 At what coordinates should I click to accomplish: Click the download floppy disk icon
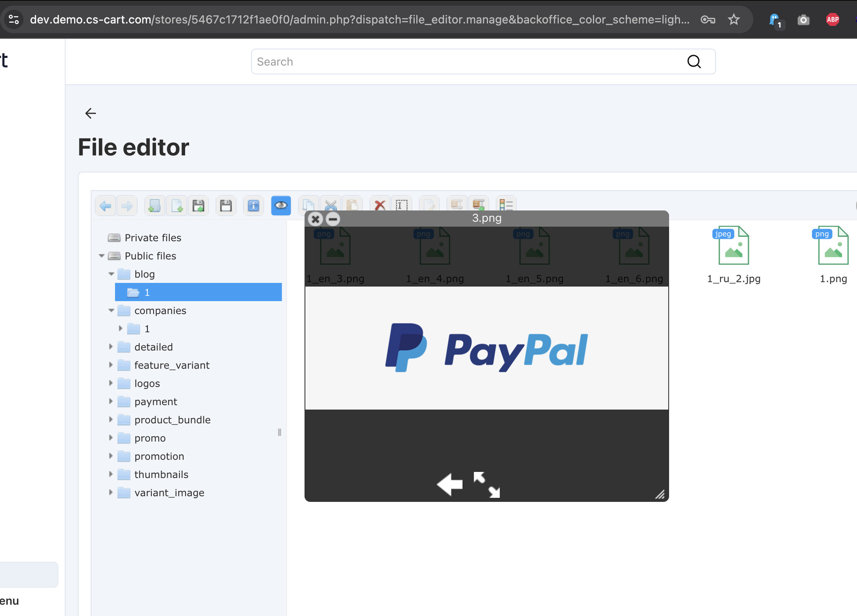[226, 206]
